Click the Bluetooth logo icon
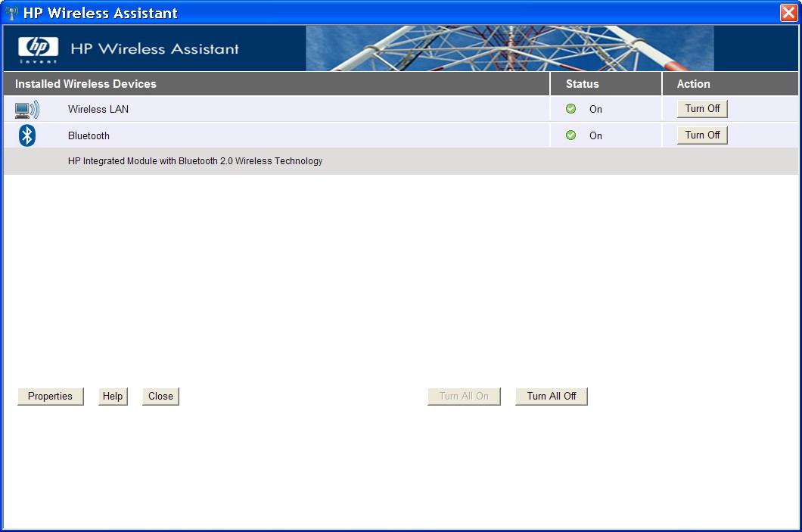This screenshot has height=532, width=802. point(27,135)
